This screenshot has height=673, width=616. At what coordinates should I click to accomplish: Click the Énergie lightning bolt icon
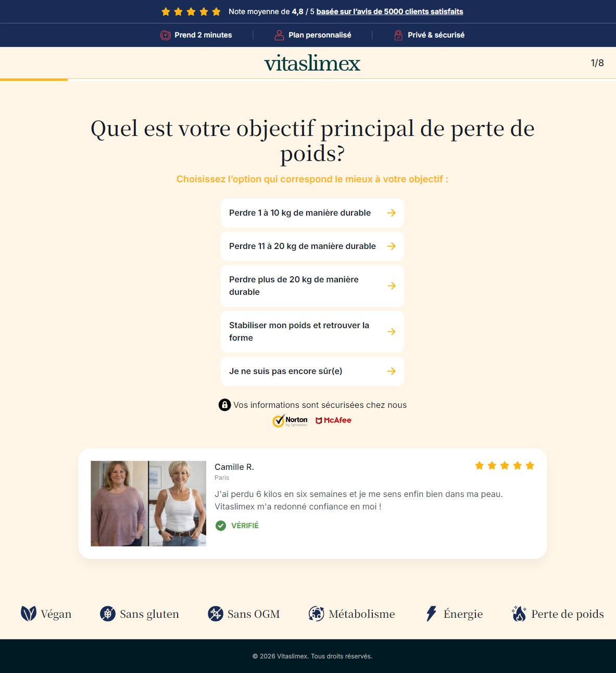pyautogui.click(x=431, y=614)
